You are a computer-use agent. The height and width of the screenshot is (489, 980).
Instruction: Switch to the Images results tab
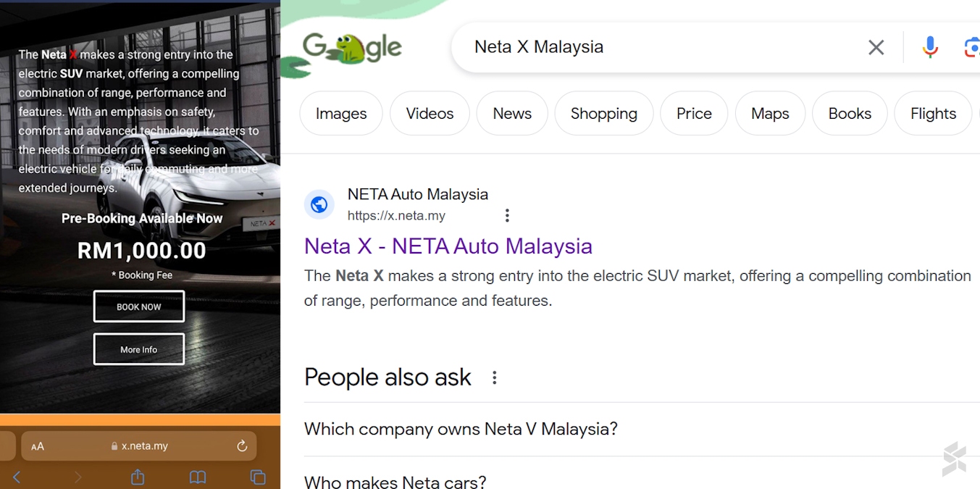[340, 113]
